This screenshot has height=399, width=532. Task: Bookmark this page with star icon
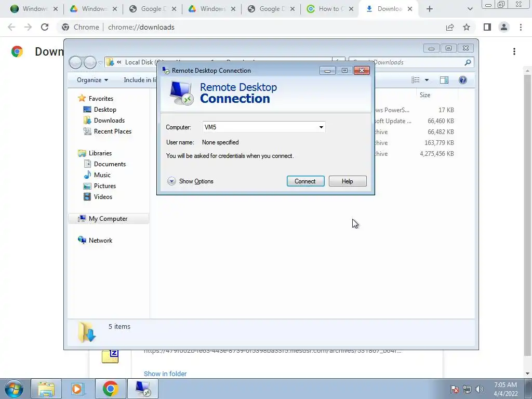tap(467, 27)
